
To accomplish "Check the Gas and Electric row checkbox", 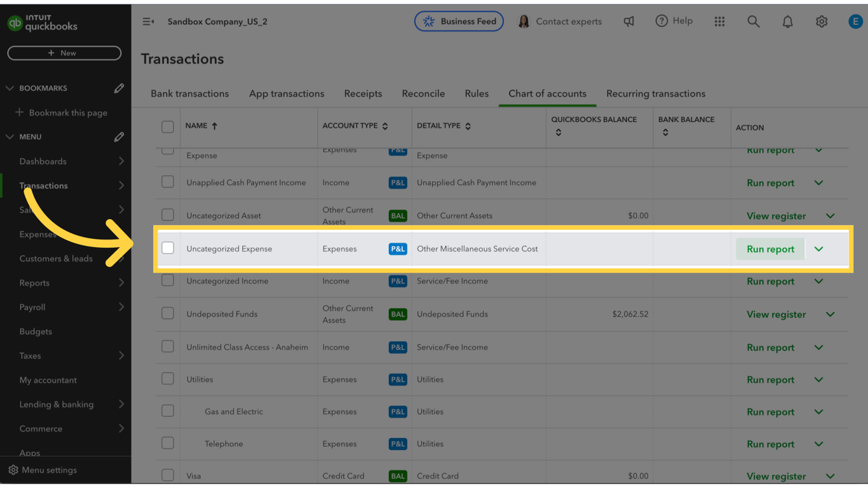I will coord(168,411).
